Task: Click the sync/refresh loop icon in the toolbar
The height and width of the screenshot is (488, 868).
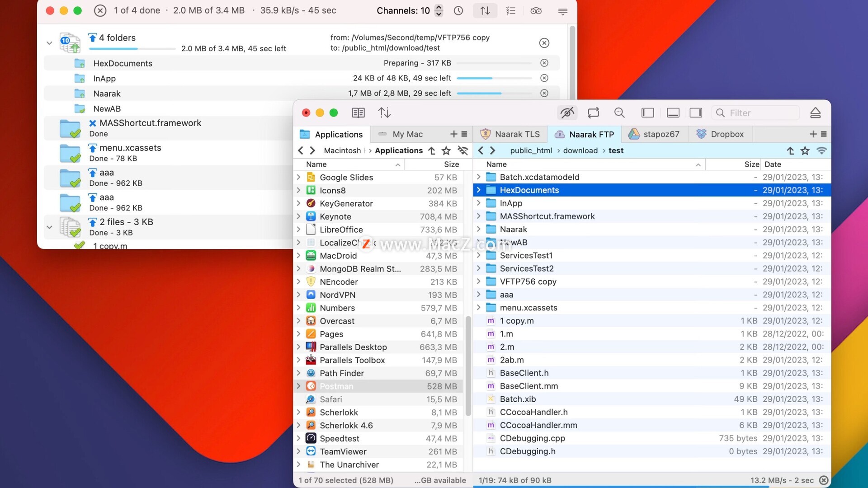Action: pos(593,113)
